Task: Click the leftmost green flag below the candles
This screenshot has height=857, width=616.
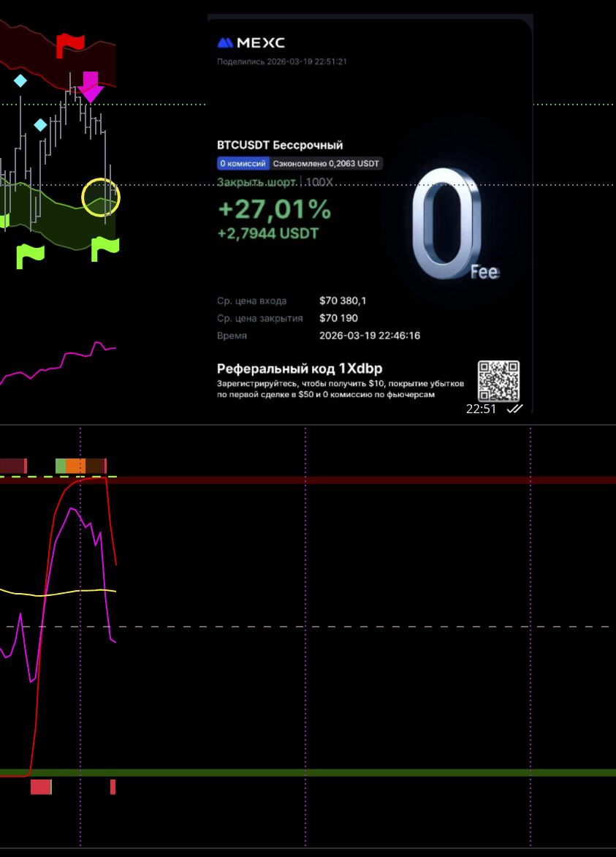Action: [30, 254]
